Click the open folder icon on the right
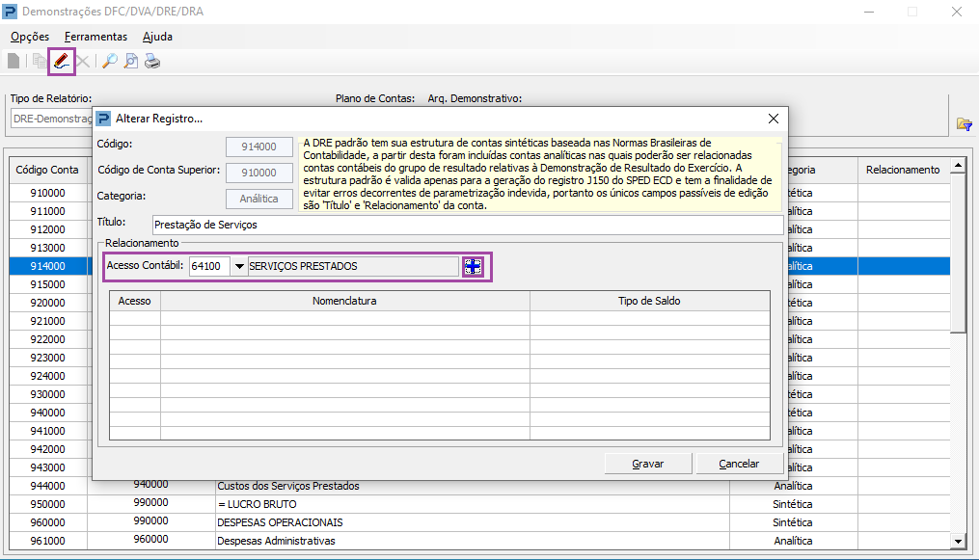 pyautogui.click(x=963, y=122)
